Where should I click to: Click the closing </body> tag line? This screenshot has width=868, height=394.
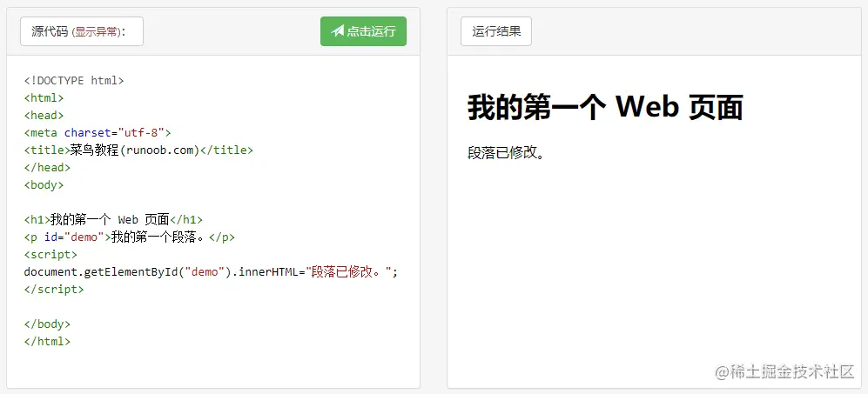47,324
